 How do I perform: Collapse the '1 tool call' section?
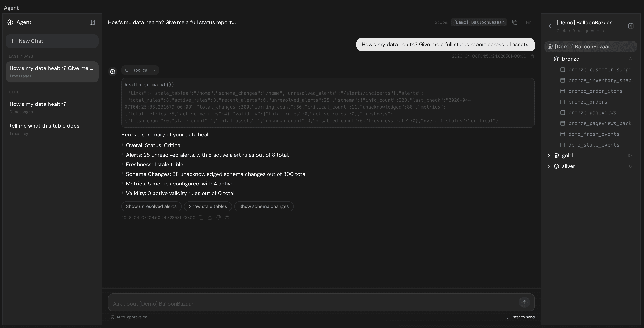[140, 70]
